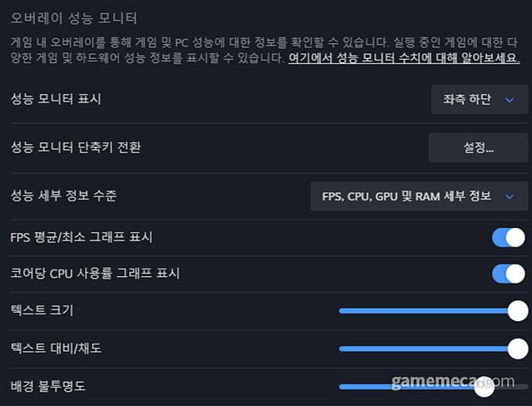Click the 배경 불투명도 slider handle

point(484,386)
